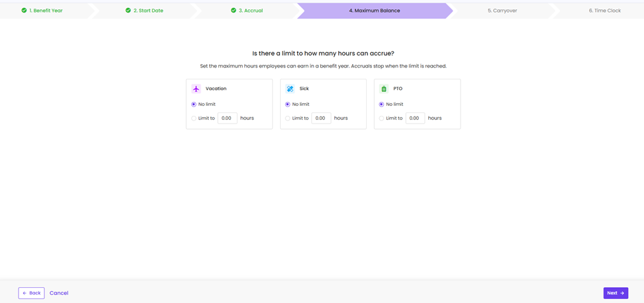Click the Vacation airplane icon
The width and height of the screenshot is (644, 303).
tap(196, 89)
